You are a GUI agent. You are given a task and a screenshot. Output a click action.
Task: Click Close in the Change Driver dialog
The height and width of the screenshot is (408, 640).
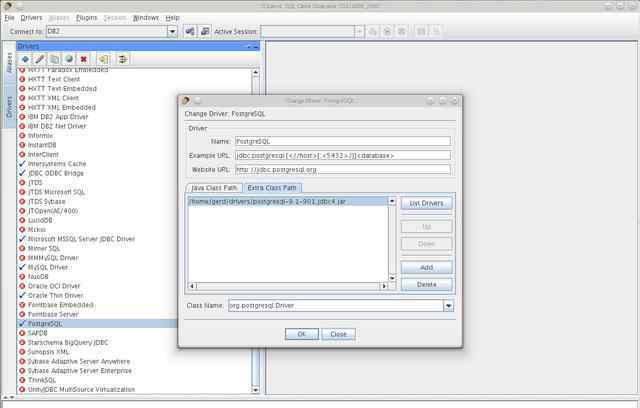[x=338, y=334]
